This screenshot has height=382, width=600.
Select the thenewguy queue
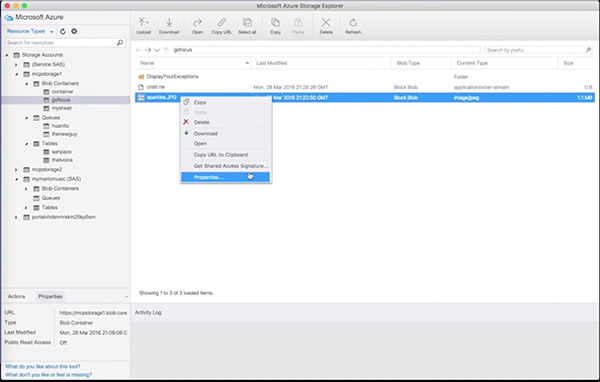[x=64, y=134]
